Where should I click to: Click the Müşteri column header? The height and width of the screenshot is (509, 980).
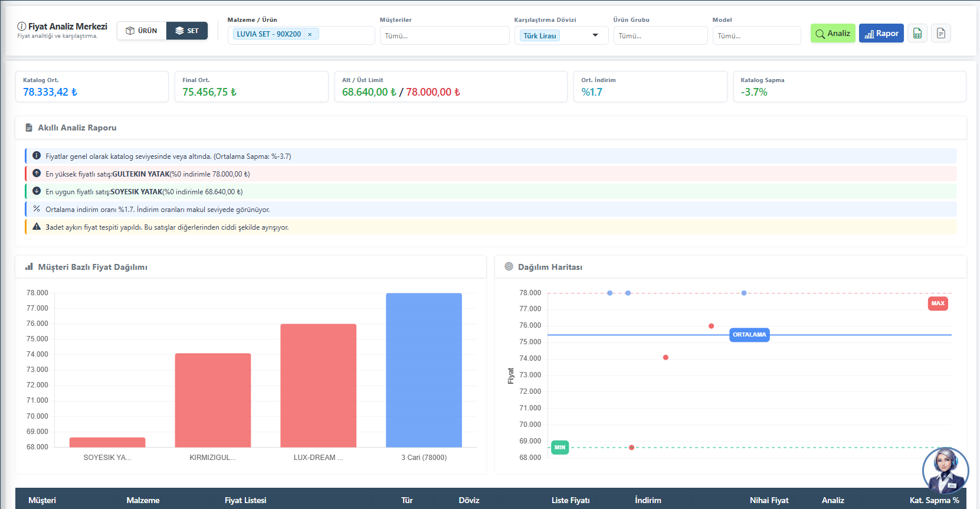tap(42, 500)
